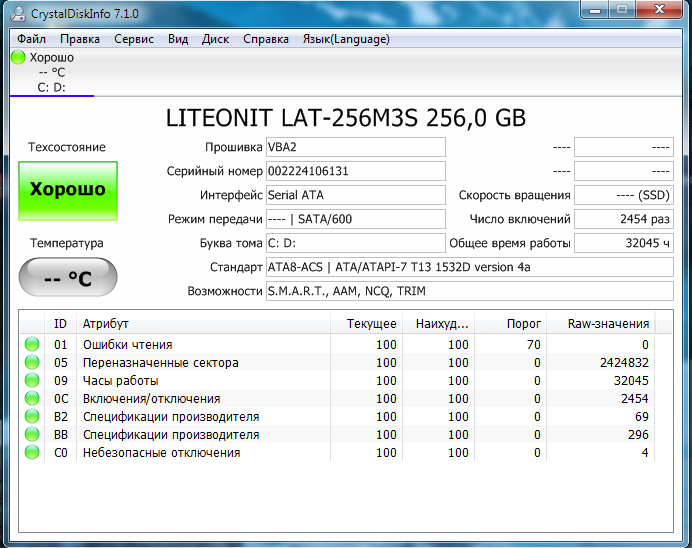Viewport: 692px width, 548px height.
Task: Open the Сервис menu
Action: 134,39
